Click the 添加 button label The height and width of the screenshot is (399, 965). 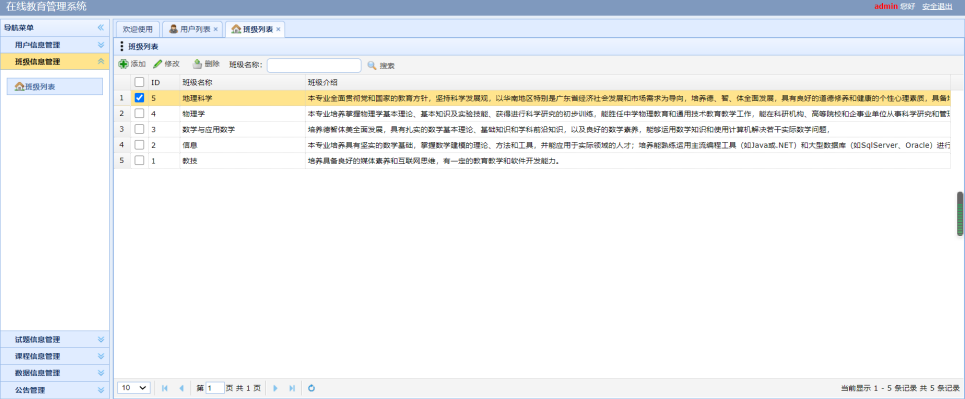tap(138, 64)
